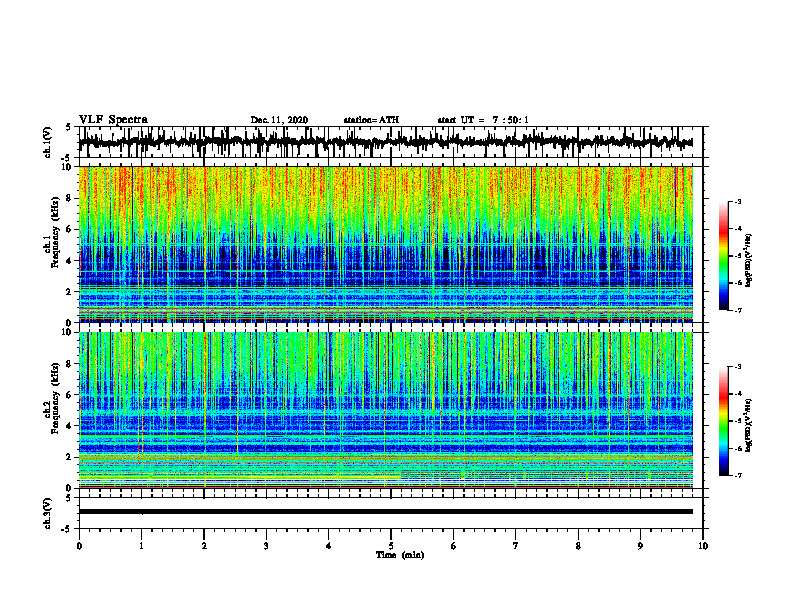792x612 pixels.
Task: Click the ch.1 spectrogram color scale bar
Action: click(x=724, y=256)
